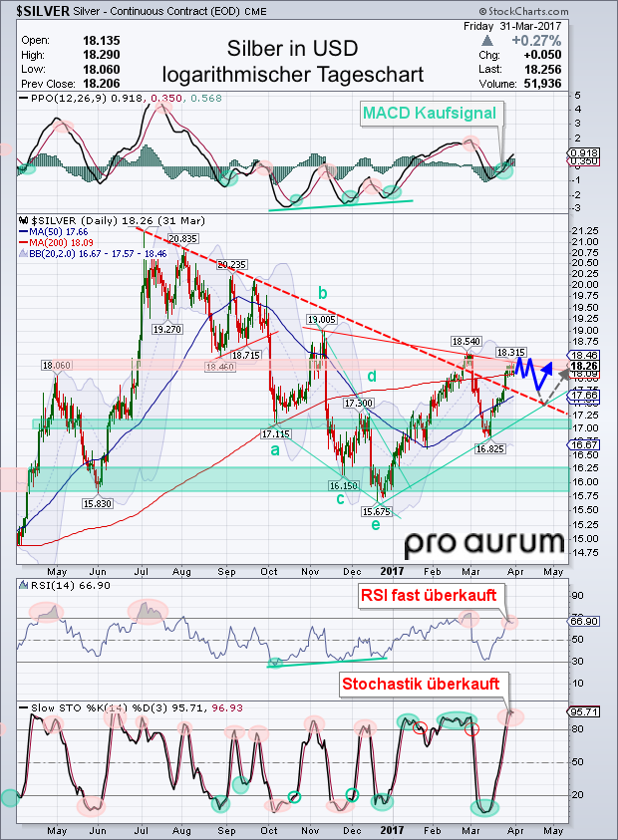Image resolution: width=618 pixels, height=840 pixels.
Task: Click the MA(200) 18.09 legend entry
Action: (55, 242)
